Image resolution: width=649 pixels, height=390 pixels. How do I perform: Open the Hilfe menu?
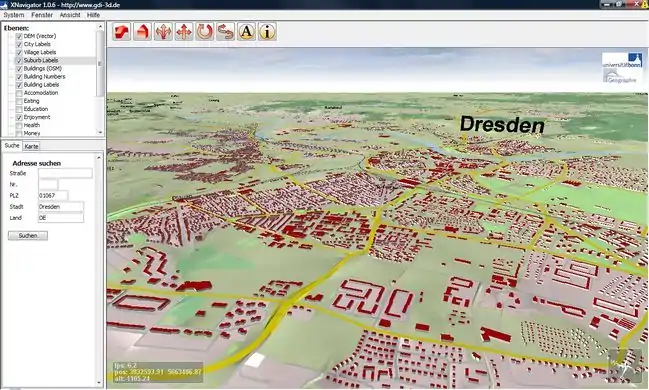pyautogui.click(x=94, y=15)
